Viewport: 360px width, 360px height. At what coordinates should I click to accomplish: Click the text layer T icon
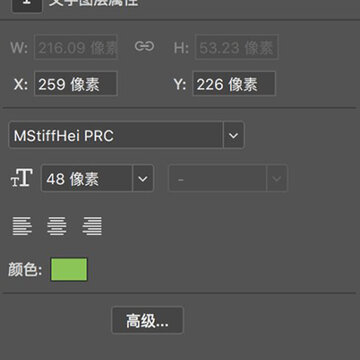tap(27, 5)
